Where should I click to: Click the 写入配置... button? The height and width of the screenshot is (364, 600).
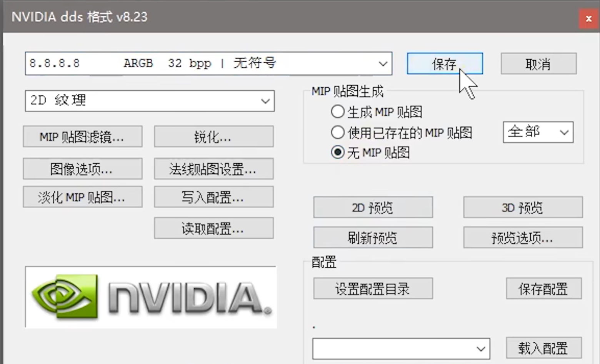coord(214,197)
